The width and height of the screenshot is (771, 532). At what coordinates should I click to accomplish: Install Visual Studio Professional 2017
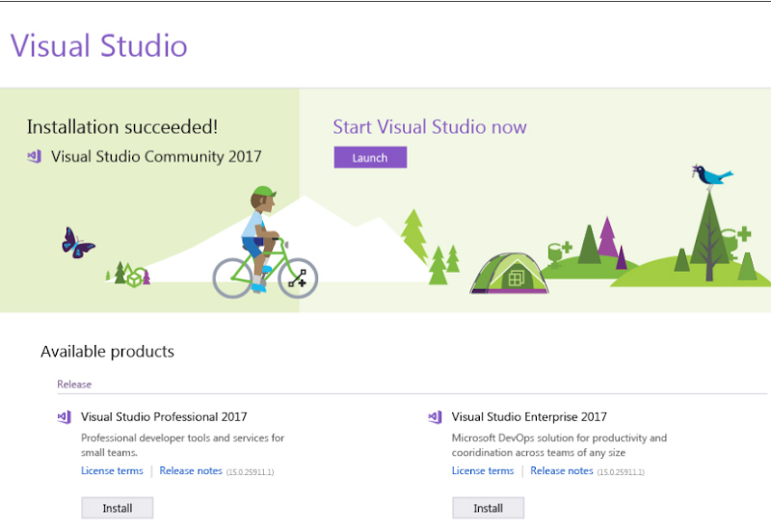[117, 507]
